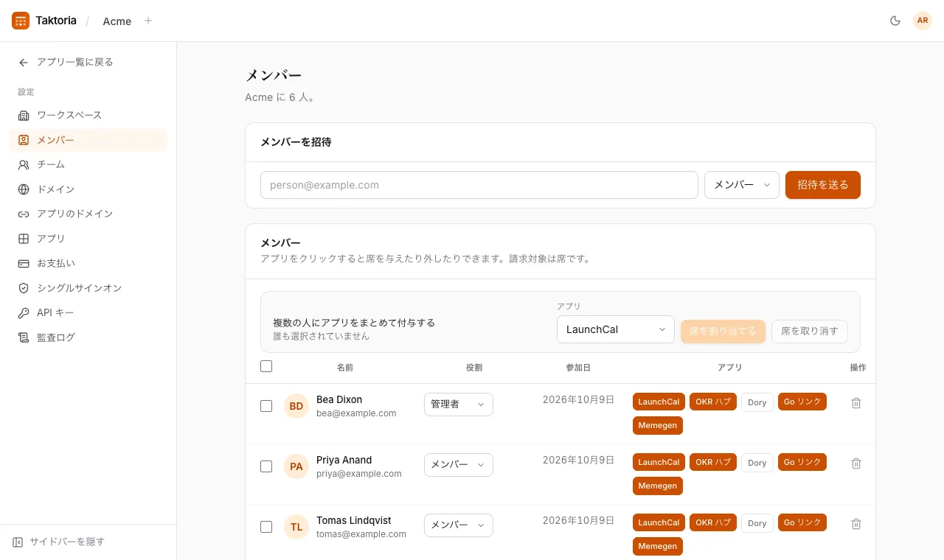Delete Bea Dixon with the trash icon

(856, 403)
